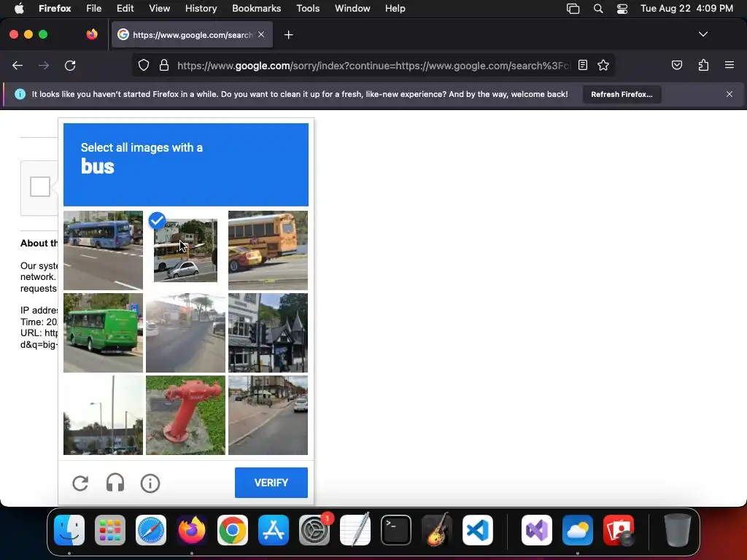Select the curved street with parked cars tile
747x560 pixels.
coord(268,415)
